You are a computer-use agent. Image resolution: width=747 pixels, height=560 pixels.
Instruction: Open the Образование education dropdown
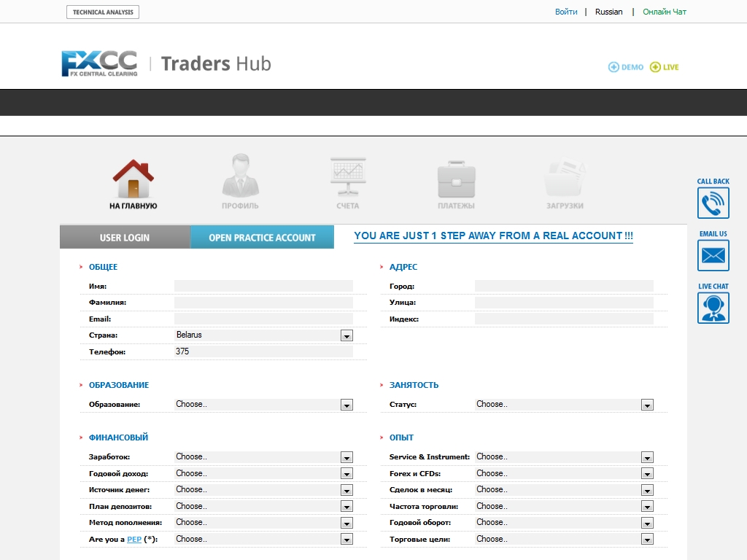click(x=347, y=405)
